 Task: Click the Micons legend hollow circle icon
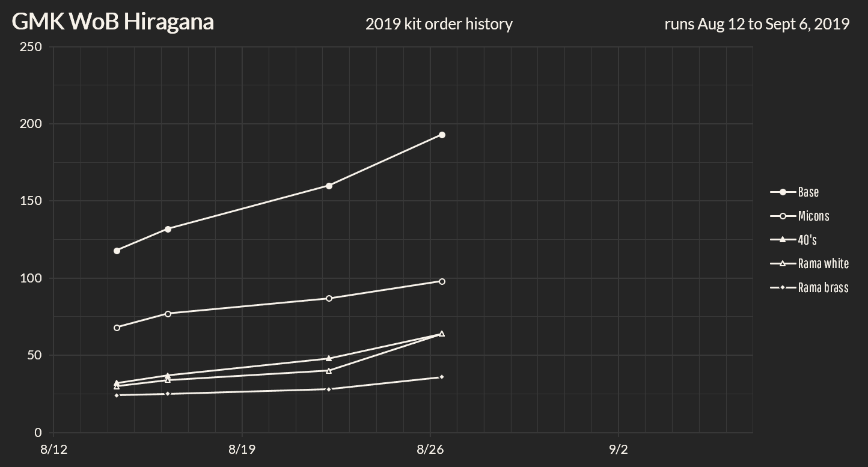point(783,216)
